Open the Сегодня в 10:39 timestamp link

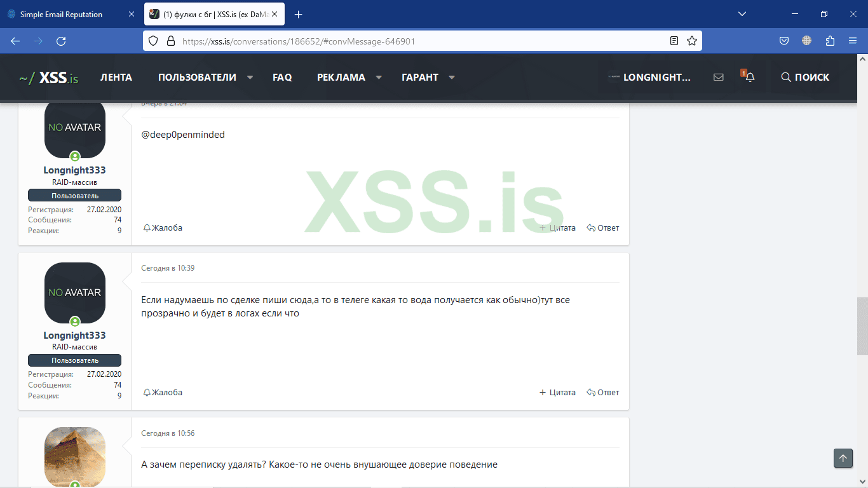click(x=168, y=268)
